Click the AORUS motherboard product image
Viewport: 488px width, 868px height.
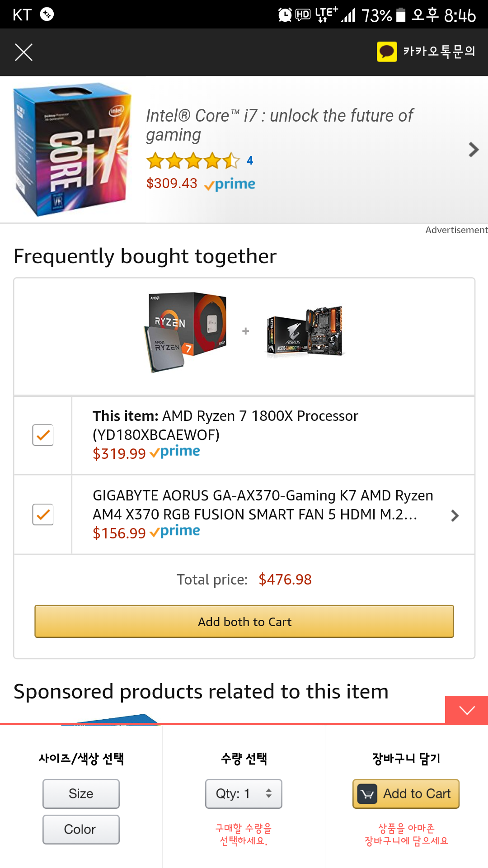pyautogui.click(x=305, y=331)
